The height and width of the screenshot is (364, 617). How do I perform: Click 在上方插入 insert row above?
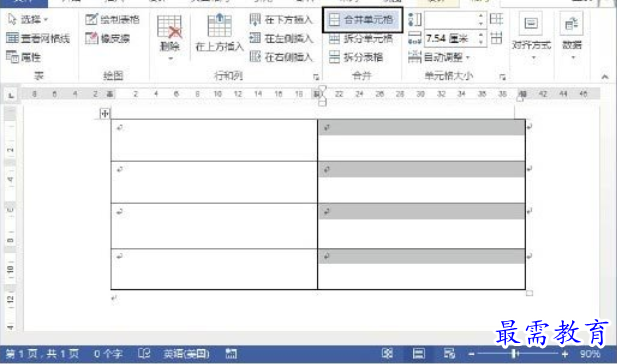point(219,33)
